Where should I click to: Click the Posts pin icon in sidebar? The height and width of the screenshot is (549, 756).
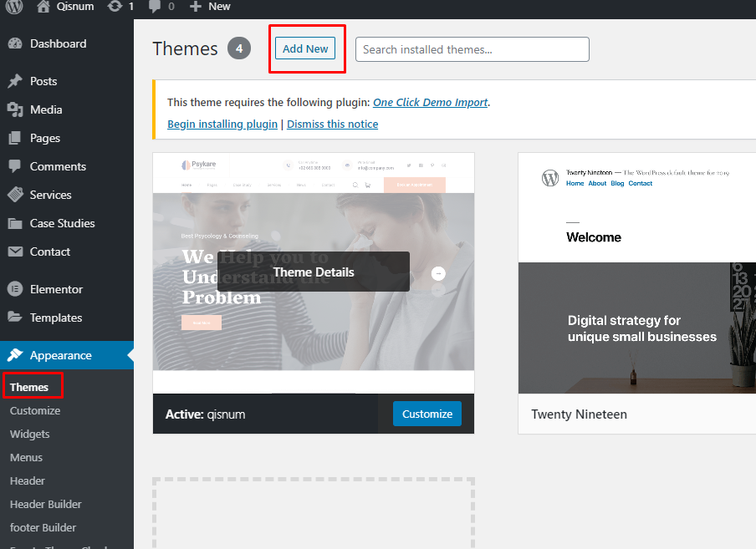(x=15, y=81)
